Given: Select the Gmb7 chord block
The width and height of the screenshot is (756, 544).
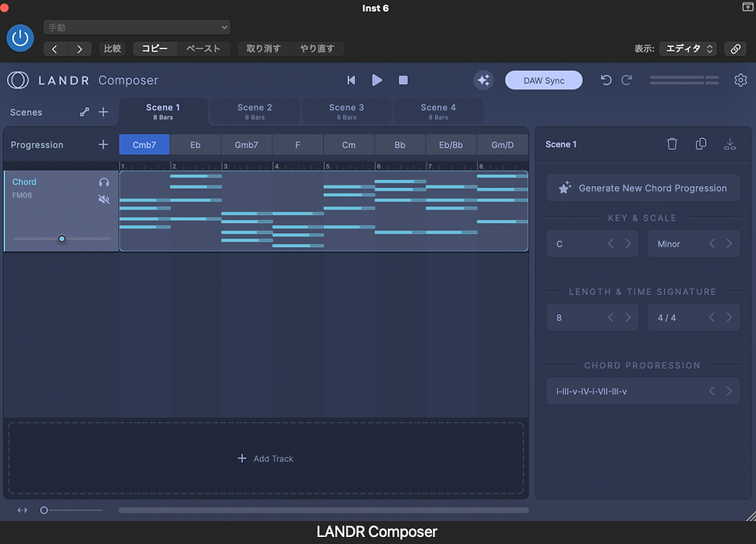Looking at the screenshot, I should (246, 145).
